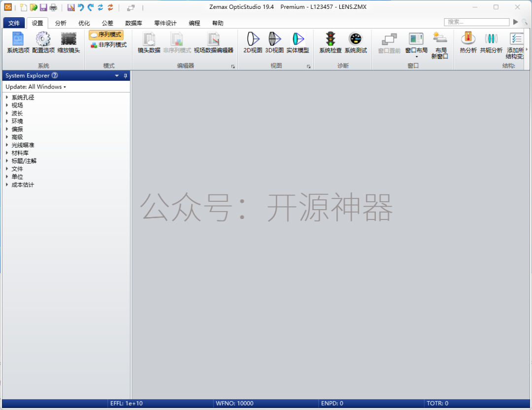Image resolution: width=532 pixels, height=410 pixels.
Task: Click 添加所有结构变量 ribbon button
Action: click(516, 45)
